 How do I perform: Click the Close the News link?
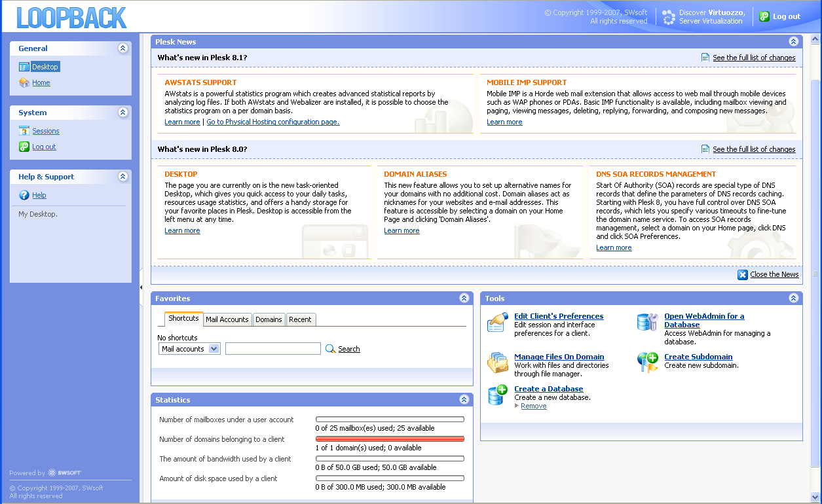pos(774,274)
